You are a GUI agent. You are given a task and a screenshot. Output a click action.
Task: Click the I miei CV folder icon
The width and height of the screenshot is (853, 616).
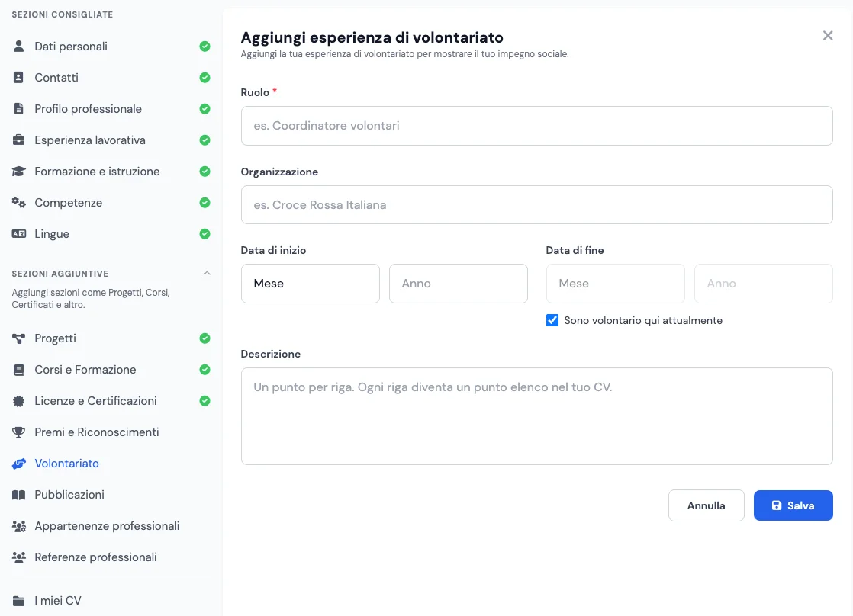click(x=18, y=601)
